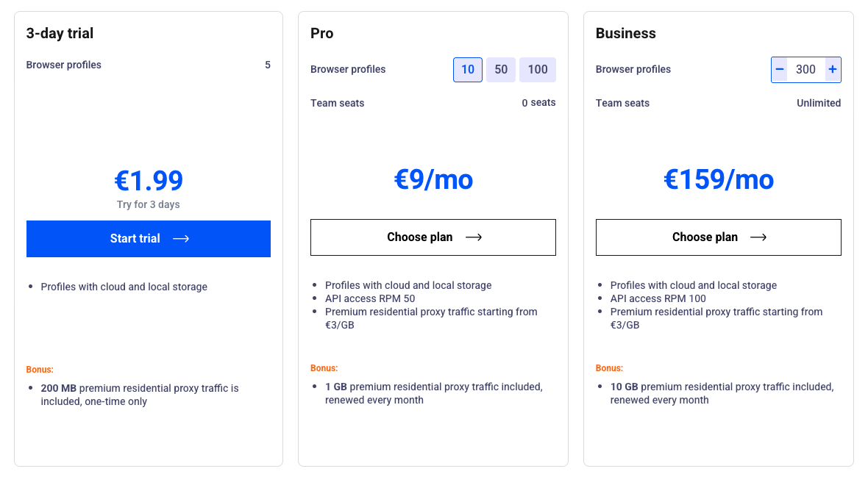The width and height of the screenshot is (868, 477).
Task: Select 10 browser profiles for Pro
Action: (468, 70)
